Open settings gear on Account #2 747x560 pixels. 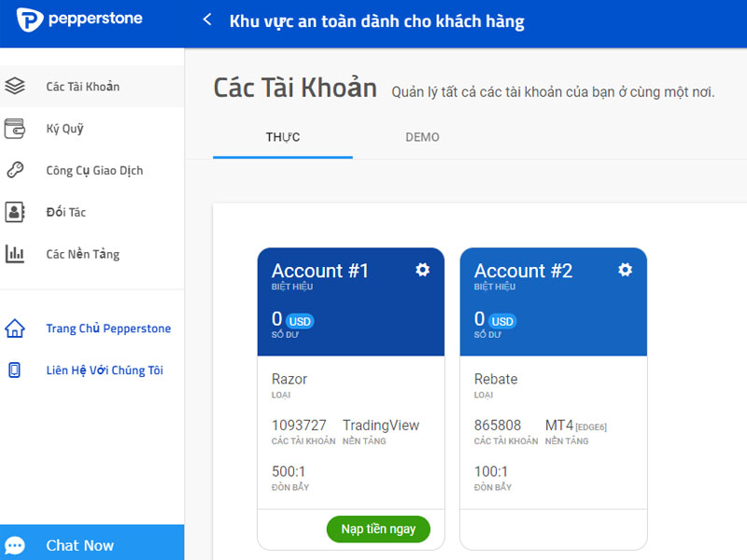coord(625,270)
